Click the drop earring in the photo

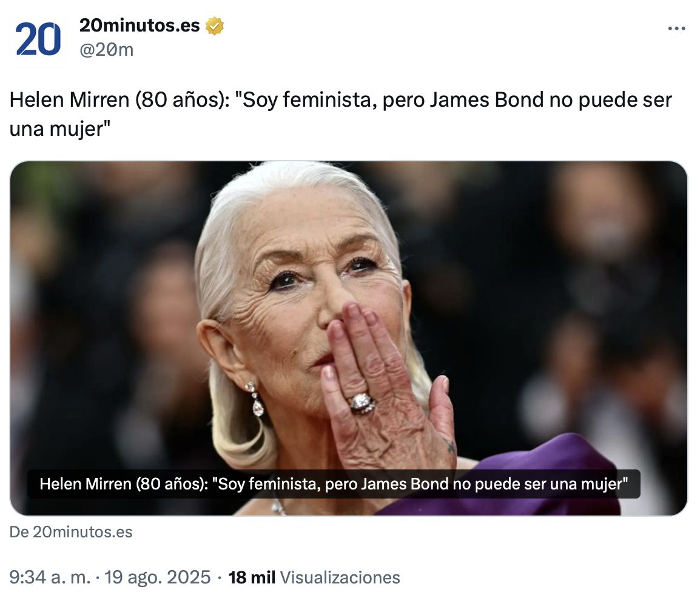click(255, 399)
